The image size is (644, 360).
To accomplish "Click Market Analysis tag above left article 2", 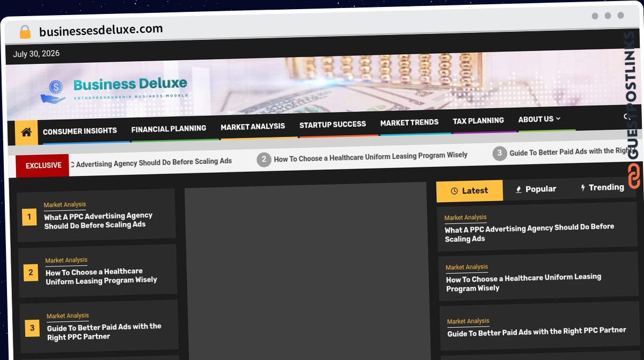I will (x=66, y=261).
